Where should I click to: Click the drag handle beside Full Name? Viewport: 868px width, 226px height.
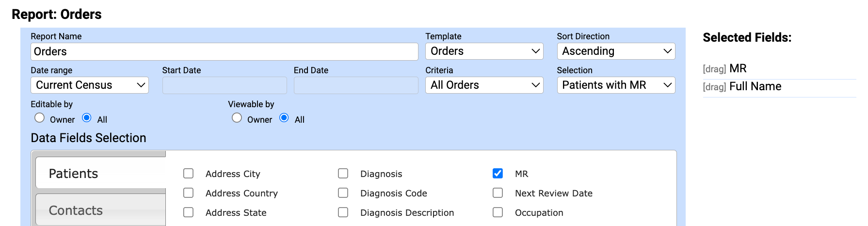click(714, 87)
